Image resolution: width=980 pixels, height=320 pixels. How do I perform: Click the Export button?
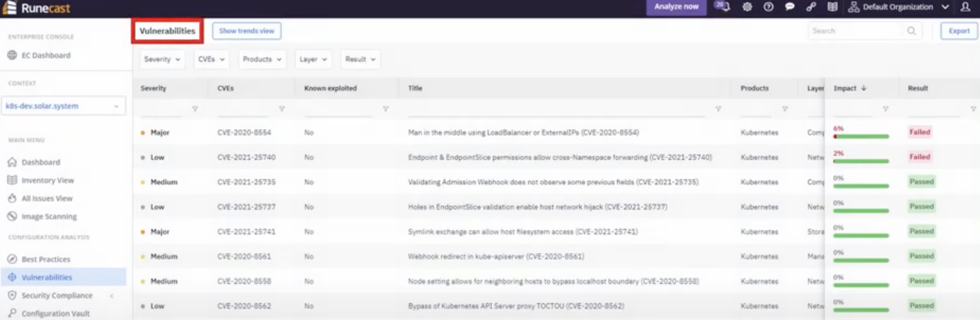click(x=959, y=31)
